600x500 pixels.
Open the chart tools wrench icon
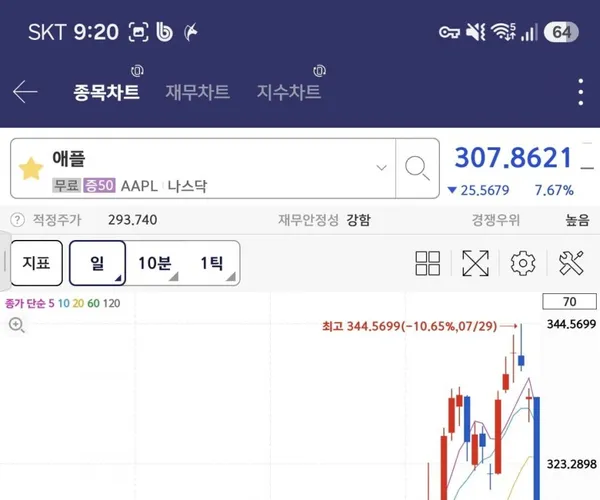[571, 263]
